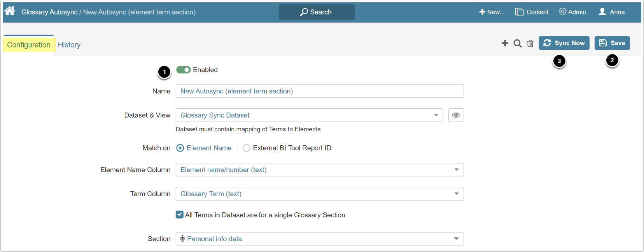Open the Admin gear menu
The image size is (644, 252).
click(572, 12)
